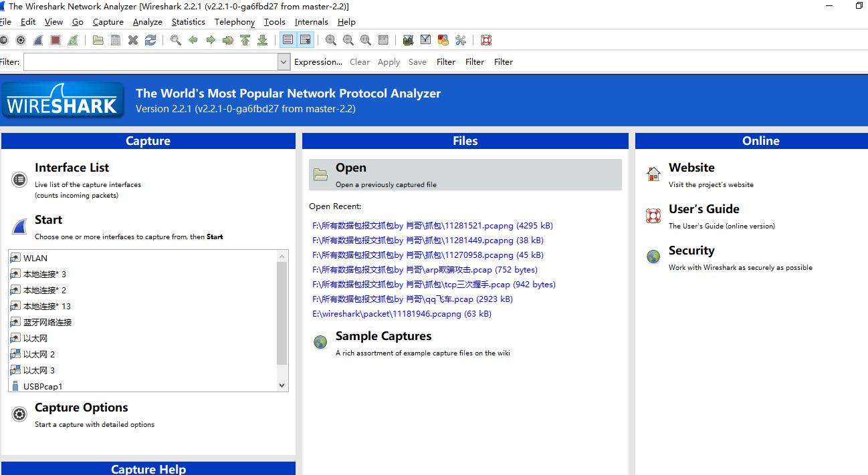Click the find packet magnifier icon
Screen dimensions: 868x475
click(x=176, y=40)
